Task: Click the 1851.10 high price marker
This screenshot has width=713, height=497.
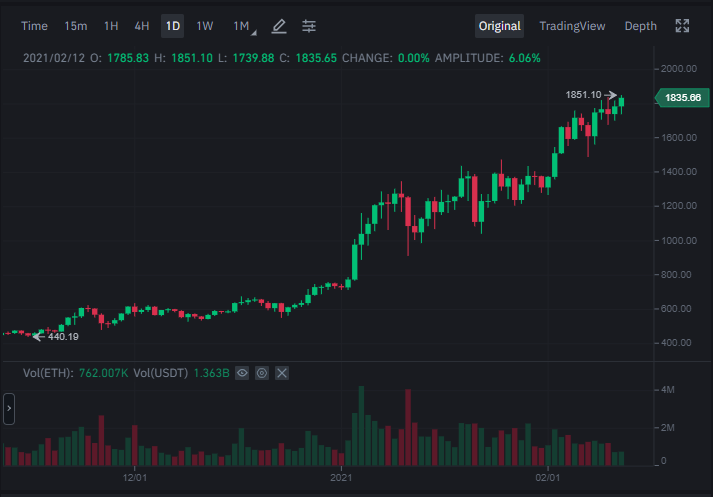Action: [591, 95]
